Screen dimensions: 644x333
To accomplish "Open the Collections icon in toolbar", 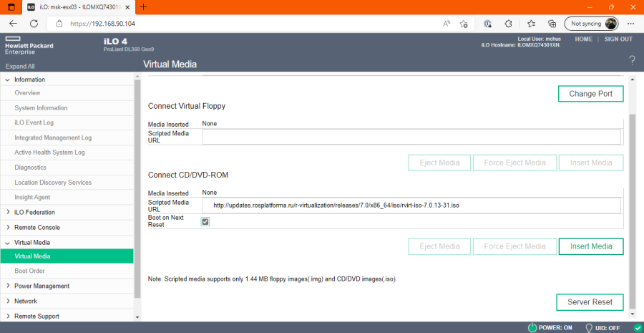I will click(x=551, y=23).
